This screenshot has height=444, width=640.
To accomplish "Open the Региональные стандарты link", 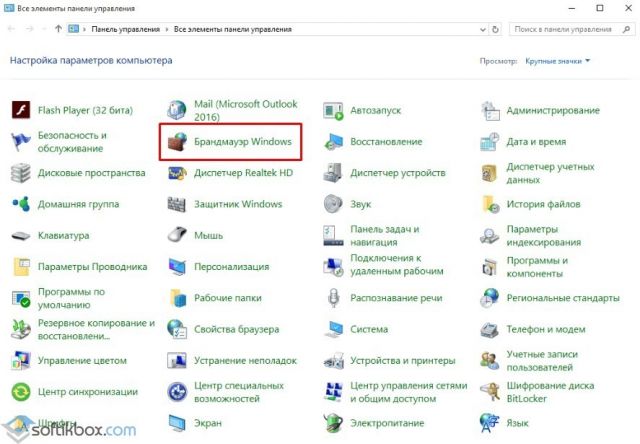I will [563, 298].
